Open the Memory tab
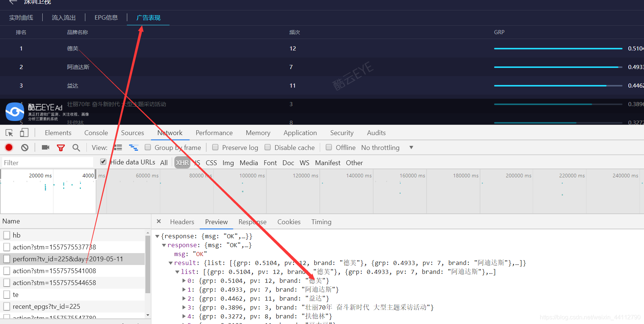Screen dimensions: 644x324 pyautogui.click(x=258, y=133)
